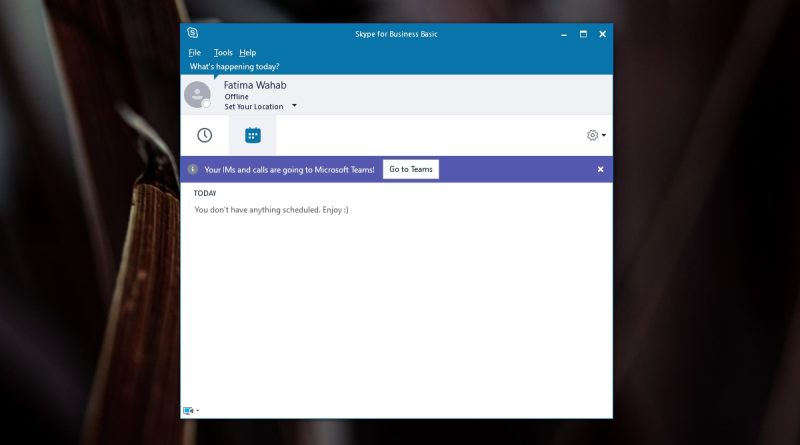Viewport: 800px width, 445px height.
Task: Click the 'You don't have anything scheduled' message
Action: pyautogui.click(x=271, y=210)
